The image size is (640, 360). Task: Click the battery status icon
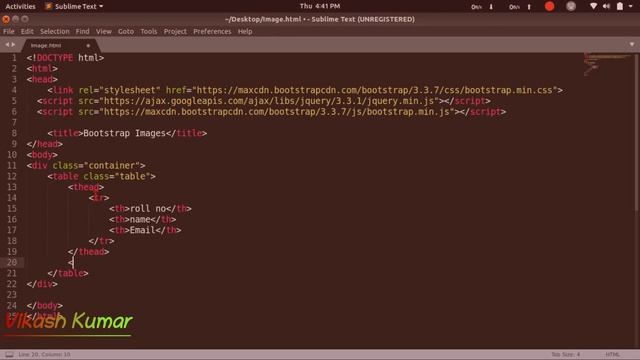(x=620, y=6)
